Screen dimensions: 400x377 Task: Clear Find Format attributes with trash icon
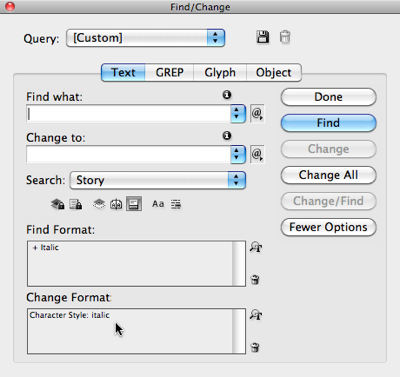click(255, 279)
